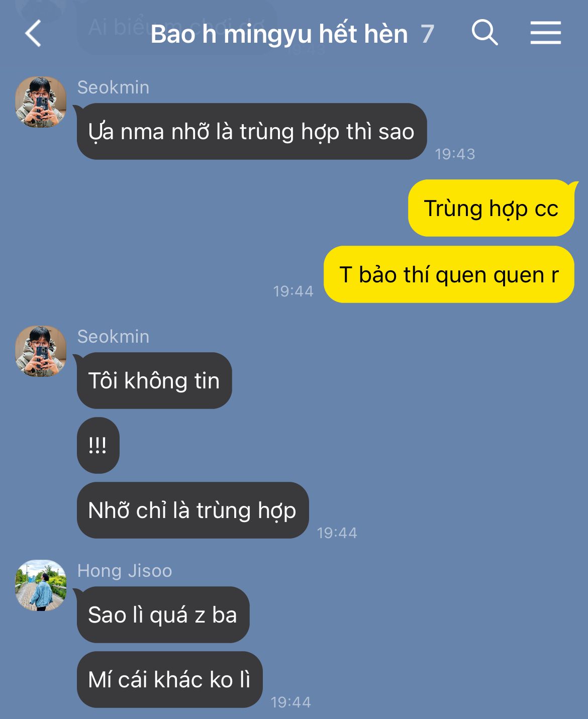This screenshot has height=719, width=588.
Task: Select message Sao lì quá z ba
Action: 163,614
